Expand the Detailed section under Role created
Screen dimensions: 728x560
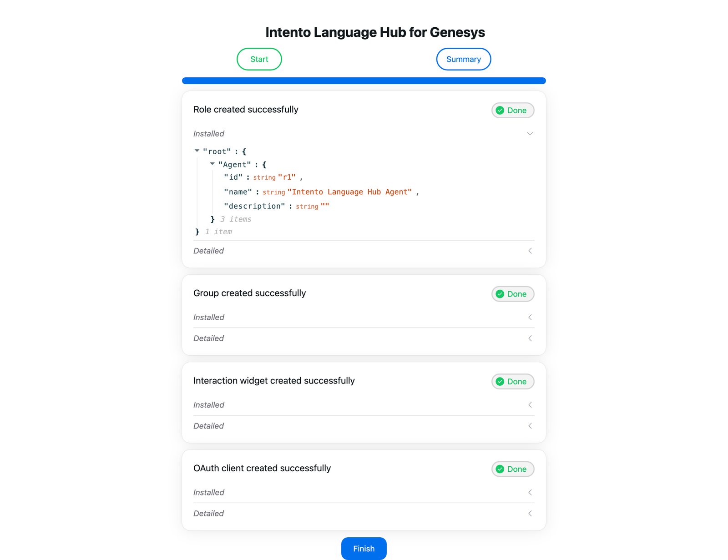364,251
